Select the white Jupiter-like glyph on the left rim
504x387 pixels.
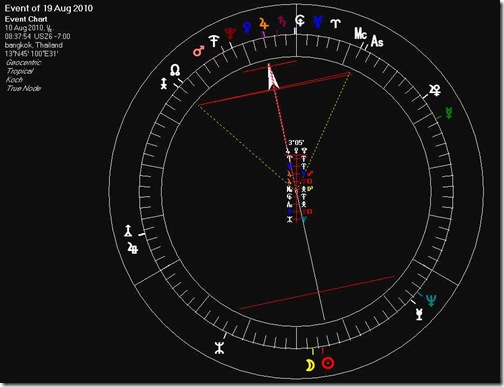click(x=133, y=248)
